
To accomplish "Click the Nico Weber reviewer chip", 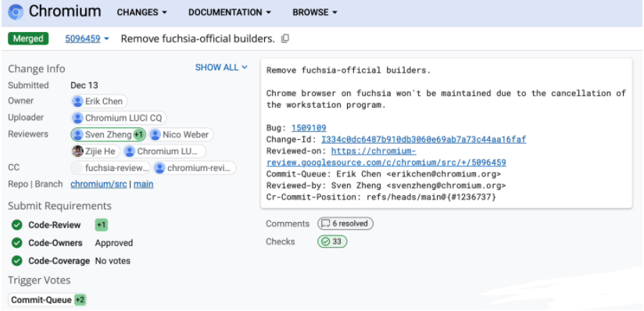I will coord(181,134).
